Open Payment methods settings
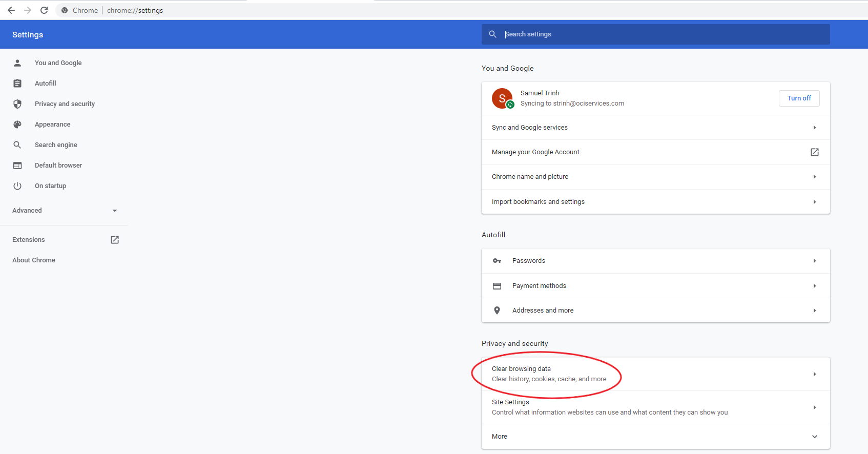 pyautogui.click(x=655, y=286)
